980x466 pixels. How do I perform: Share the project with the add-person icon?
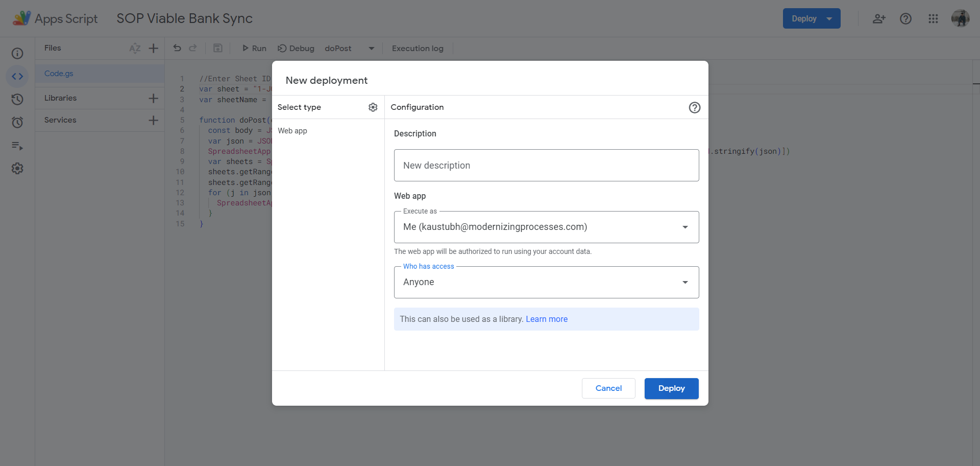[879, 18]
